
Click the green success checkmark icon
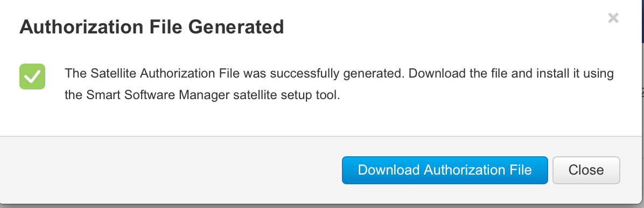point(32,77)
